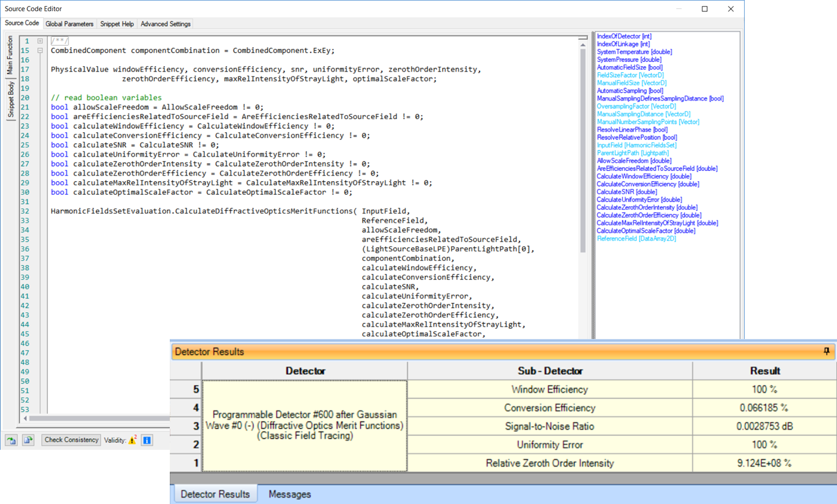Click the export snippet icon beside import
The image size is (837, 504).
click(x=28, y=440)
